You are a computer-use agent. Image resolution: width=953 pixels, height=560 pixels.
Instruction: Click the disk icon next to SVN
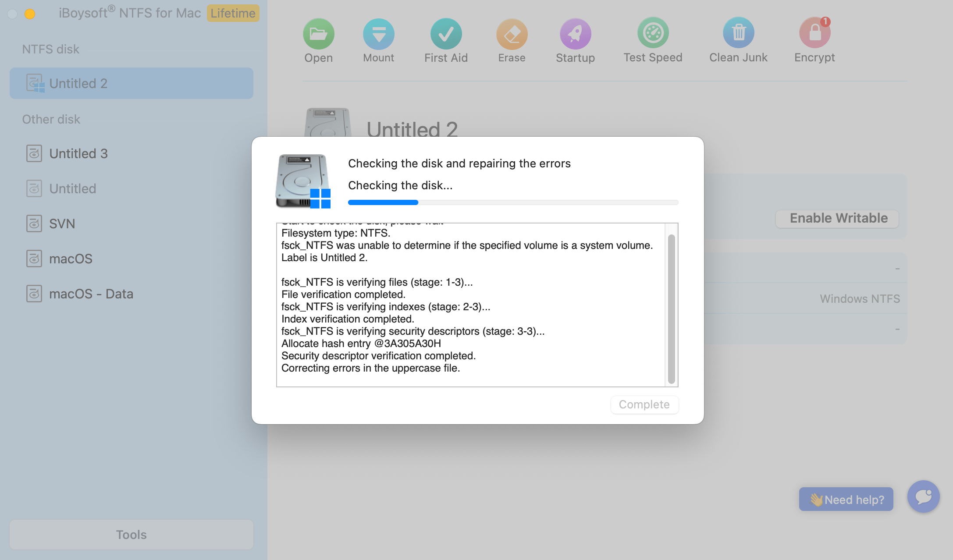coord(34,223)
